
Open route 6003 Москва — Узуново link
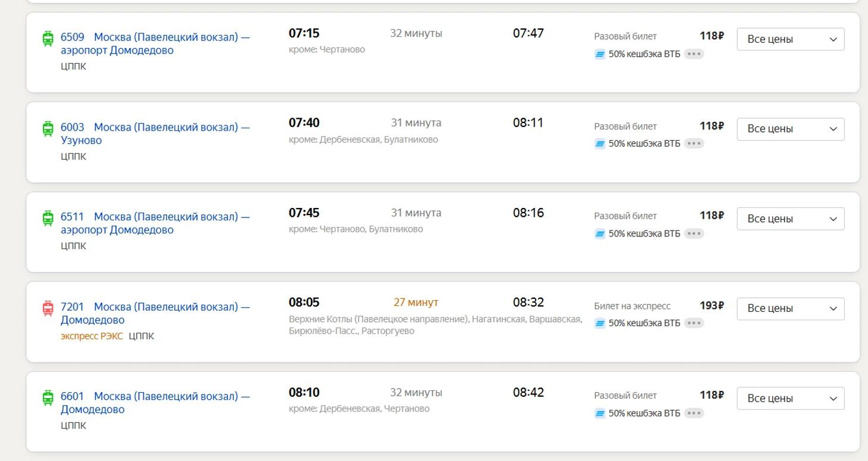[x=155, y=133]
